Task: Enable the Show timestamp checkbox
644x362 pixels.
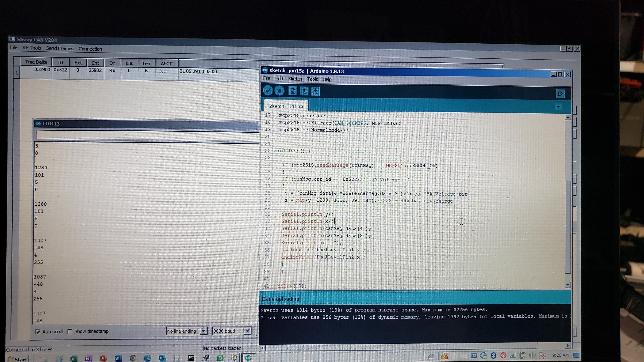Action: tap(70, 332)
